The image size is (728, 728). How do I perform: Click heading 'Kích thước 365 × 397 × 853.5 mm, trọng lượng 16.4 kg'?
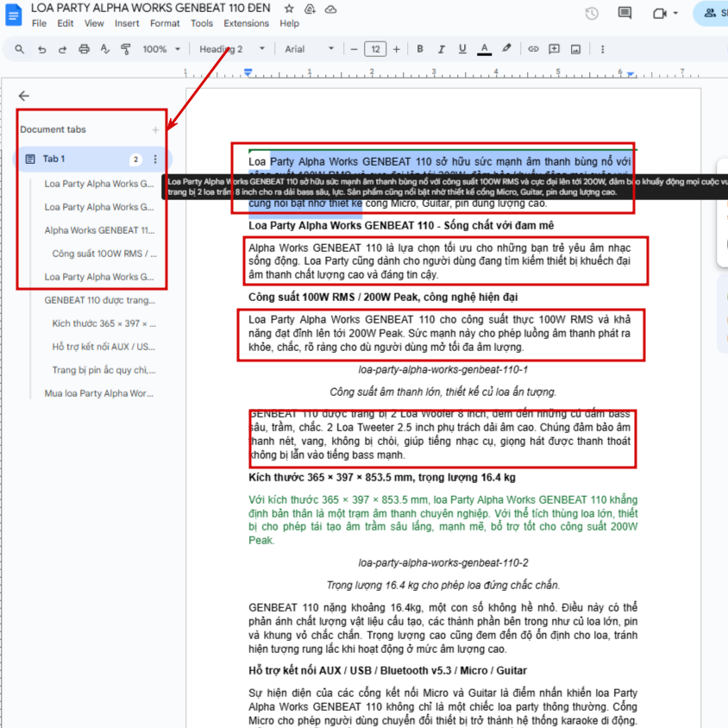382,477
